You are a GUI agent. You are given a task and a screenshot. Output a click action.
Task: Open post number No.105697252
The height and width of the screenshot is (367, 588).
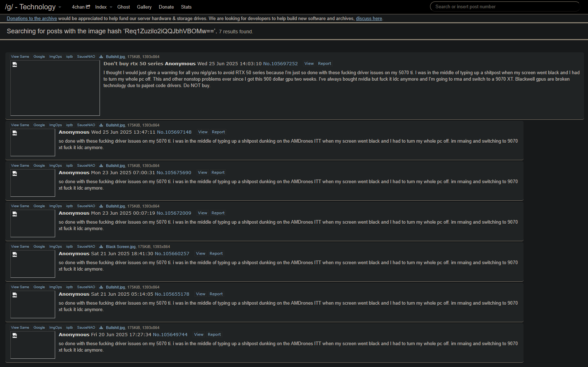point(280,63)
